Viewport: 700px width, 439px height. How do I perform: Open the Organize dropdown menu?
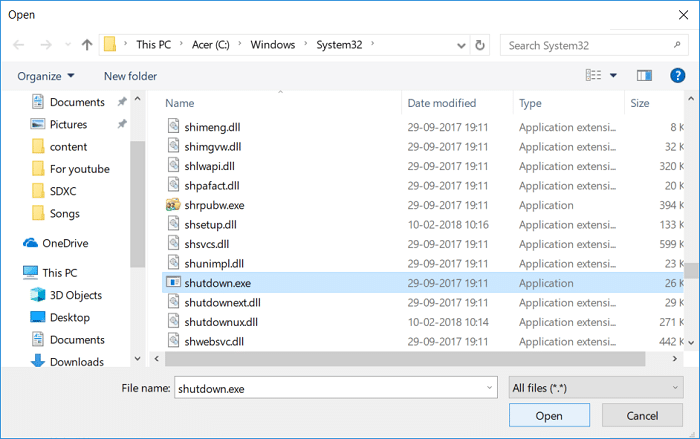pyautogui.click(x=46, y=76)
